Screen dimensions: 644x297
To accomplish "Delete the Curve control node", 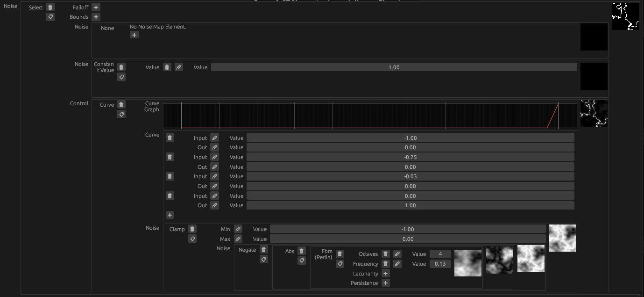I will pyautogui.click(x=121, y=105).
